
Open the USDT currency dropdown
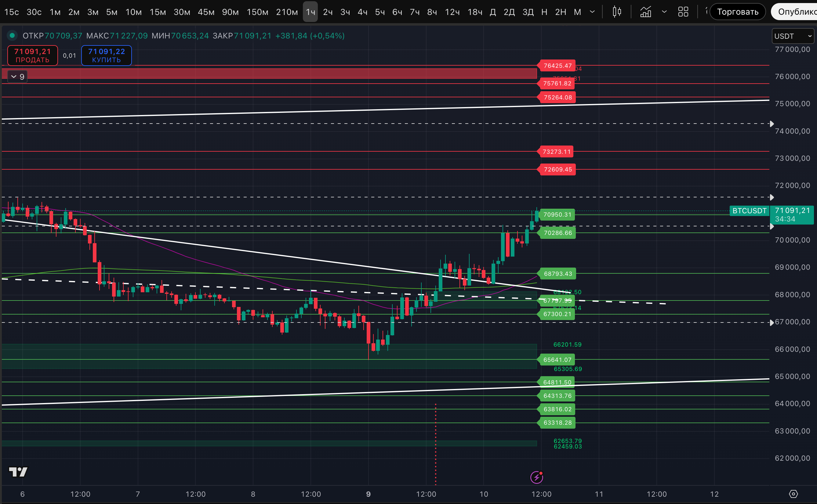tap(793, 36)
